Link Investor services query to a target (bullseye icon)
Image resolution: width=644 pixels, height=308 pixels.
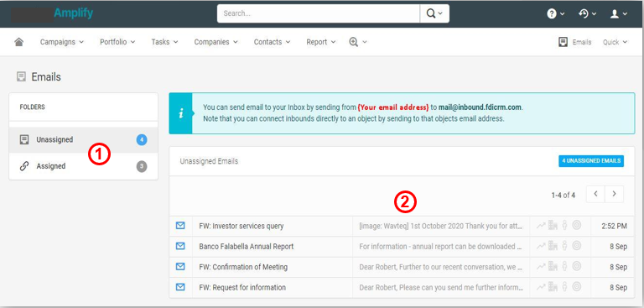tap(577, 226)
